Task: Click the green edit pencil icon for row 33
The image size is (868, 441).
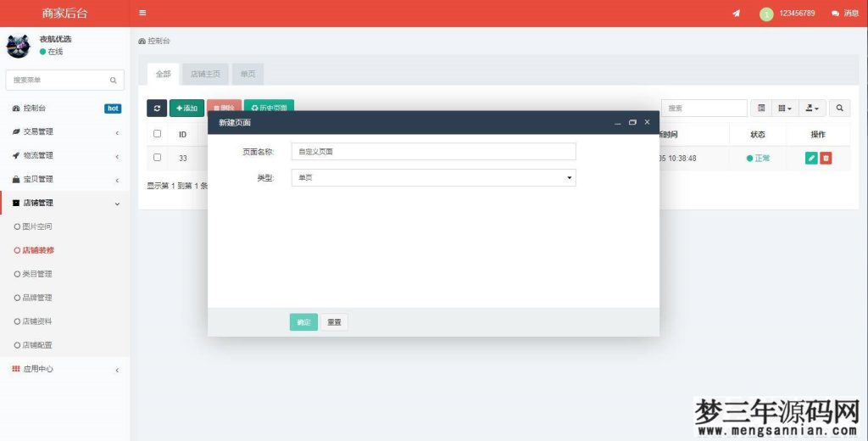Action: [811, 158]
